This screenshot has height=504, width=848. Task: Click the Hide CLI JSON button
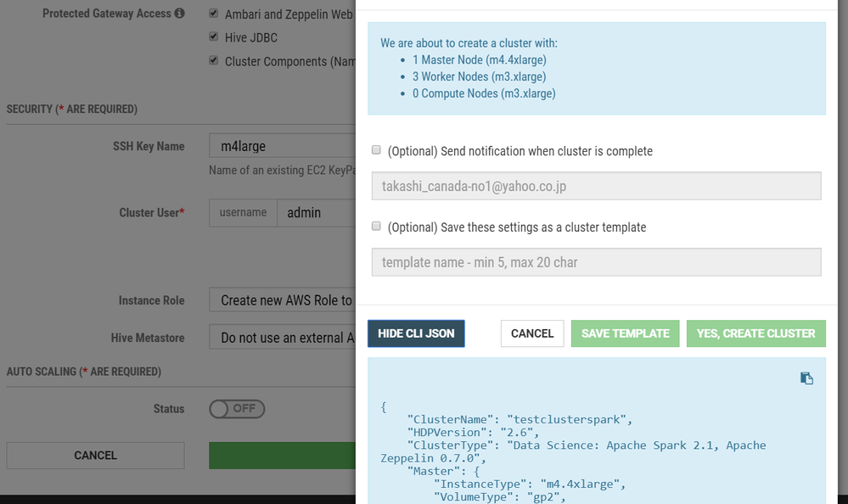[x=416, y=333]
